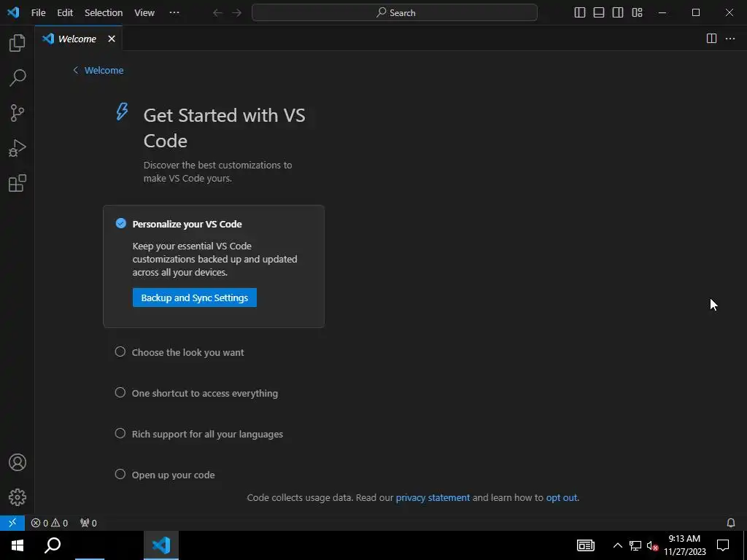Screen dimensions: 747x560
Task: Click the taskbar clock and date
Action: tap(684, 545)
